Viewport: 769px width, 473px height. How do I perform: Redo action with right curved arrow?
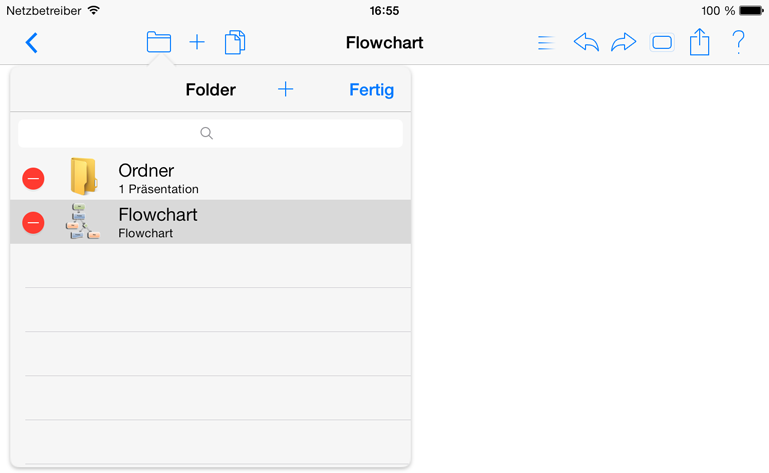pyautogui.click(x=623, y=42)
